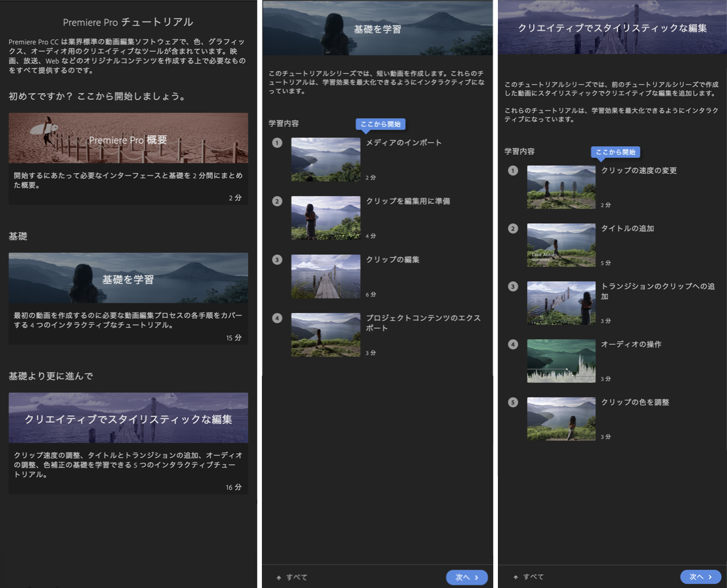Open プロジェクトコンテンツのエクスポート thumbnail

pos(326,335)
